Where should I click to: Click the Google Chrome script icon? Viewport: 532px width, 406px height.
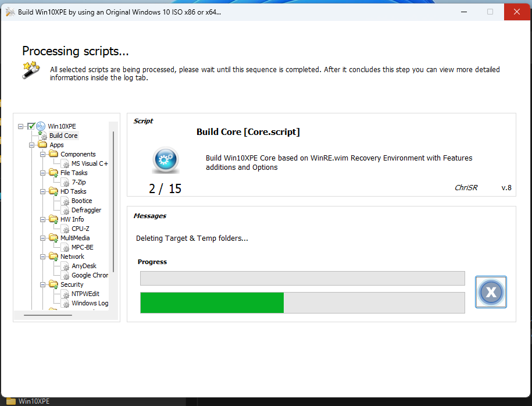(x=66, y=276)
